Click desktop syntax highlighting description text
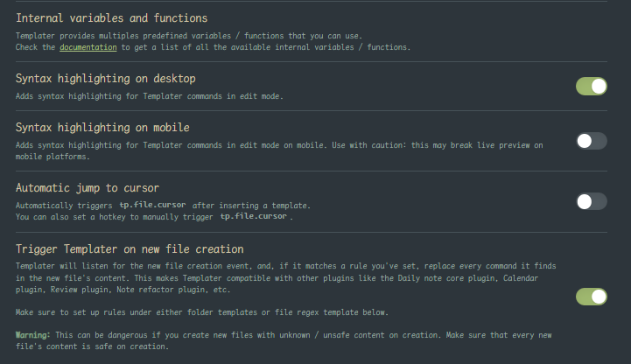This screenshot has width=631, height=364. (149, 96)
